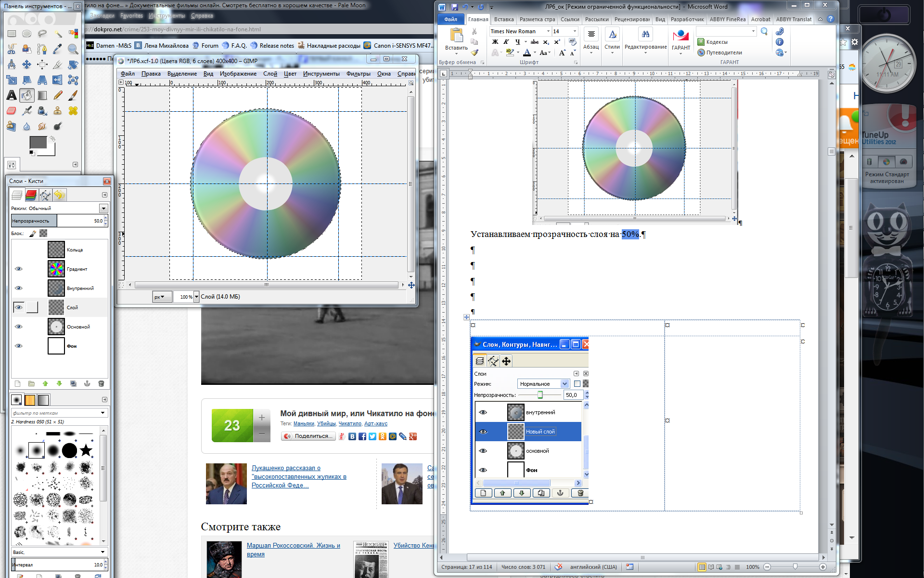The width and height of the screenshot is (924, 578).
Task: Choose the Heal tool
Action: point(73,111)
